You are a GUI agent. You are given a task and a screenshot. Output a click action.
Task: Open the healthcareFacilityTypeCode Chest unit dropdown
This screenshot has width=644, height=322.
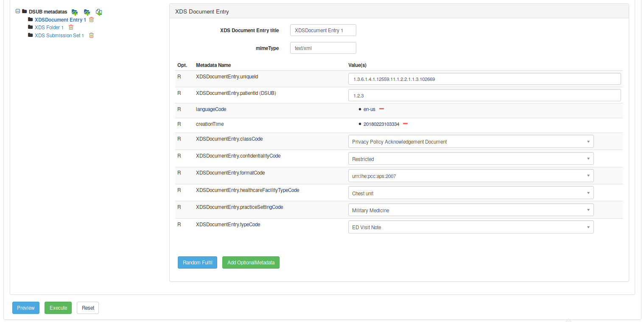coord(470,193)
